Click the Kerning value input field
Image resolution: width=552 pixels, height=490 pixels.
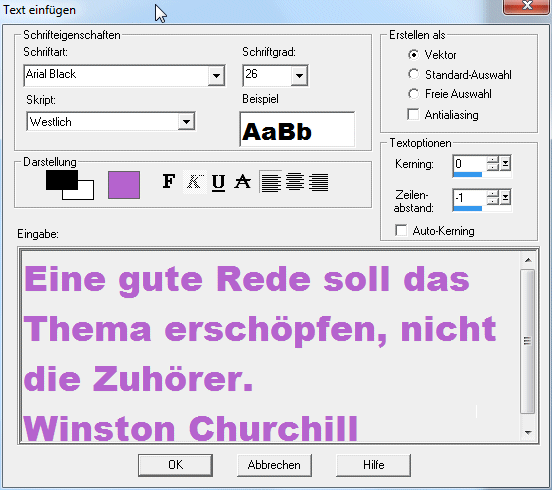[469, 164]
